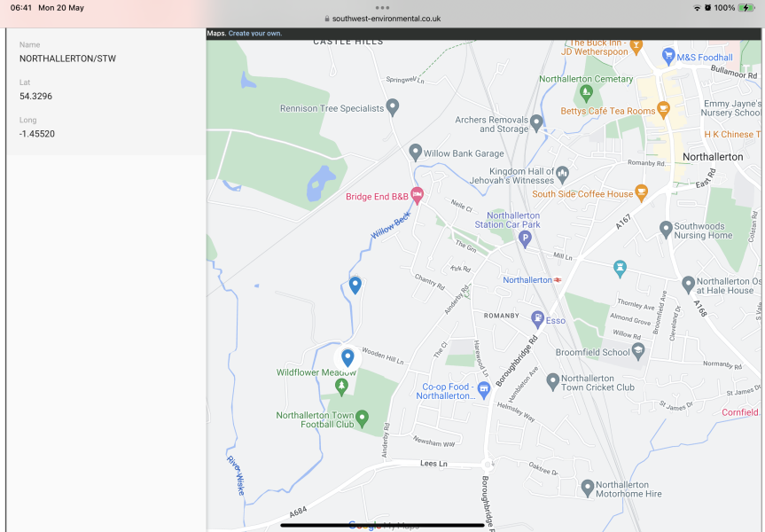Select the latitude value 54.3296
The height and width of the screenshot is (532, 765).
tap(35, 96)
